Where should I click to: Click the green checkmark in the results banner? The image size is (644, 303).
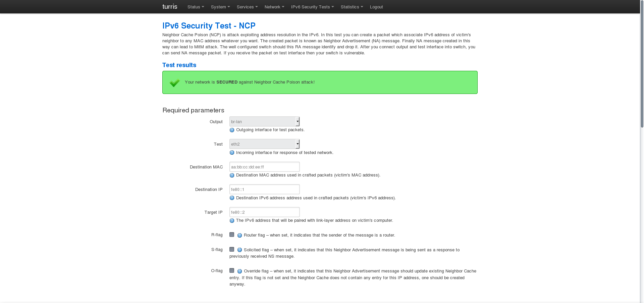point(174,83)
